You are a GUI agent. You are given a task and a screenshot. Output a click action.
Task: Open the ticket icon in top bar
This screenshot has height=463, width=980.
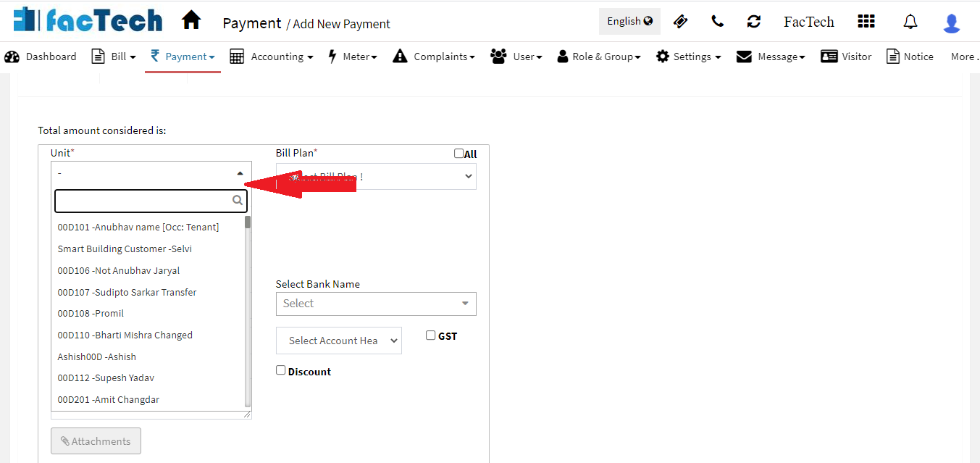click(x=680, y=21)
